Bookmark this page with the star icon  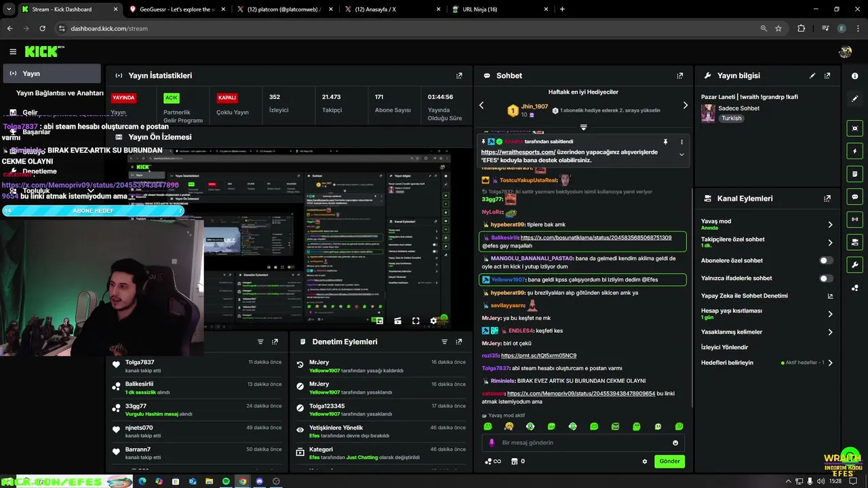(x=778, y=28)
